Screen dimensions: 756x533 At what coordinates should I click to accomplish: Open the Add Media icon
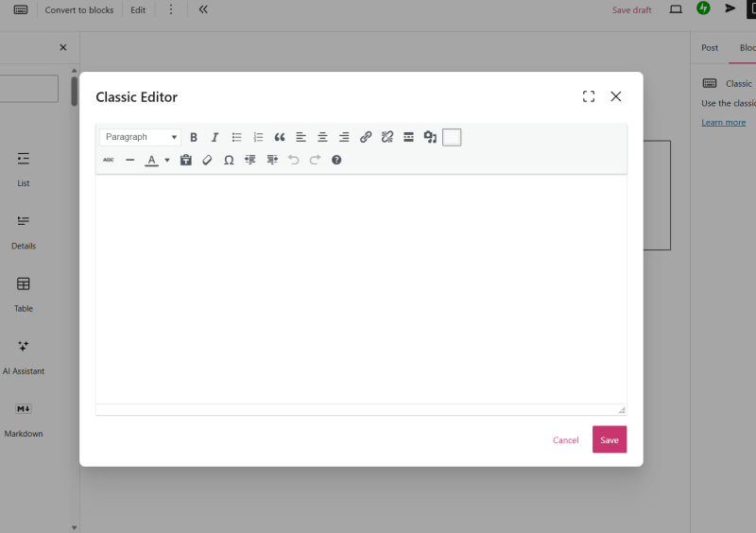[x=430, y=137]
